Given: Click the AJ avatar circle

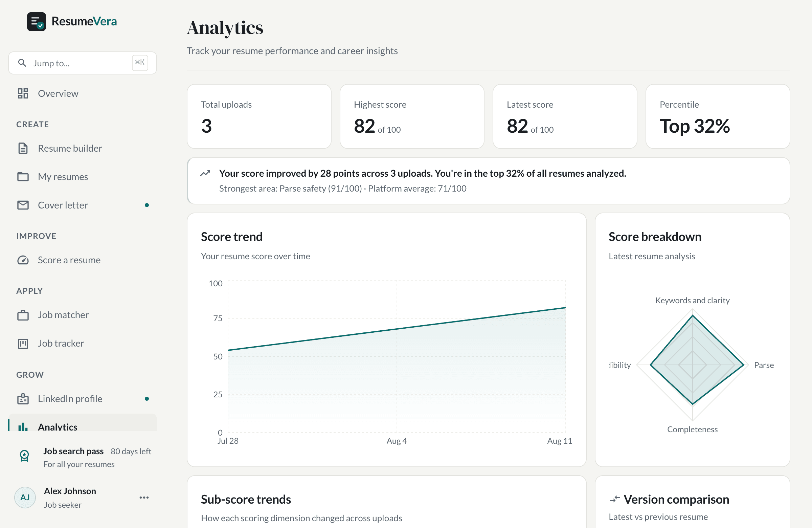Looking at the screenshot, I should (25, 497).
